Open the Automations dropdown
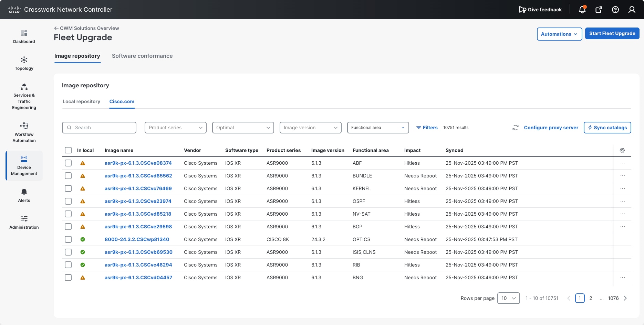This screenshot has height=325, width=644. [559, 34]
